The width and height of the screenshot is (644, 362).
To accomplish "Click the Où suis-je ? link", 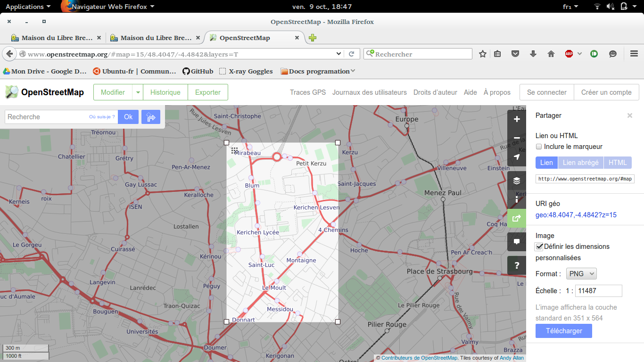I will pos(102,117).
